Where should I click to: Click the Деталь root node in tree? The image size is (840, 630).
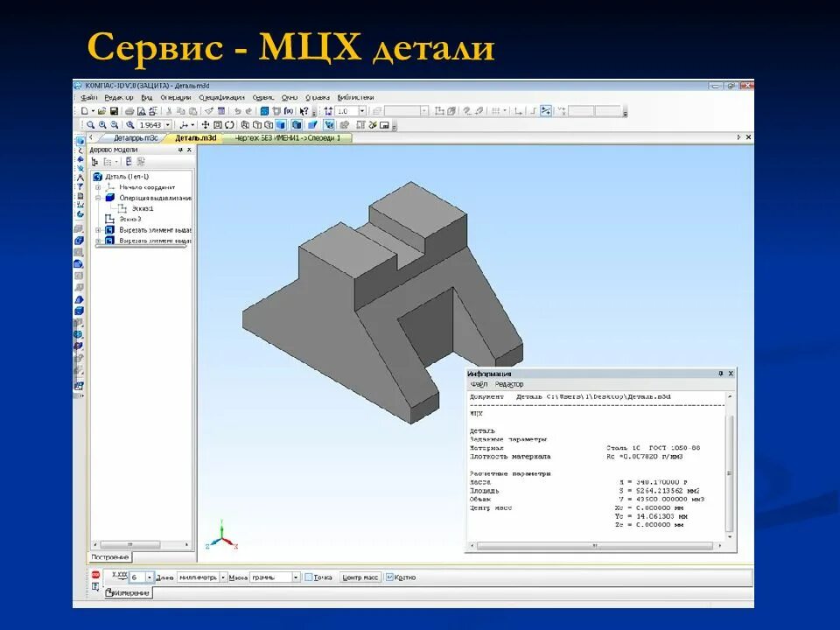tap(126, 176)
